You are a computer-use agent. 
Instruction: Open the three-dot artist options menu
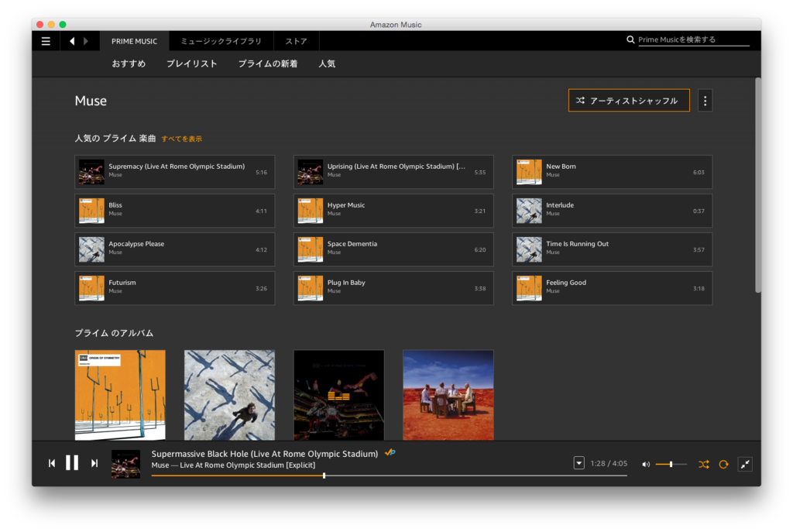tap(705, 101)
